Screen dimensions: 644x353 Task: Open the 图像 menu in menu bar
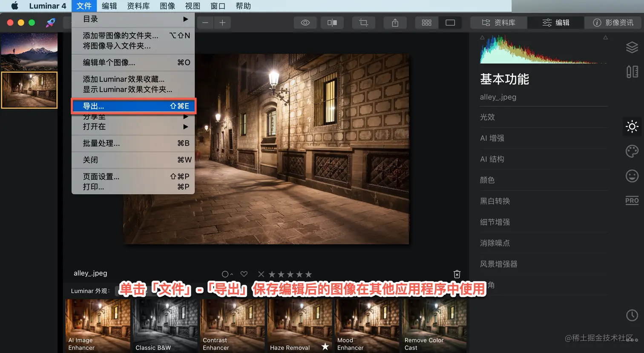167,6
